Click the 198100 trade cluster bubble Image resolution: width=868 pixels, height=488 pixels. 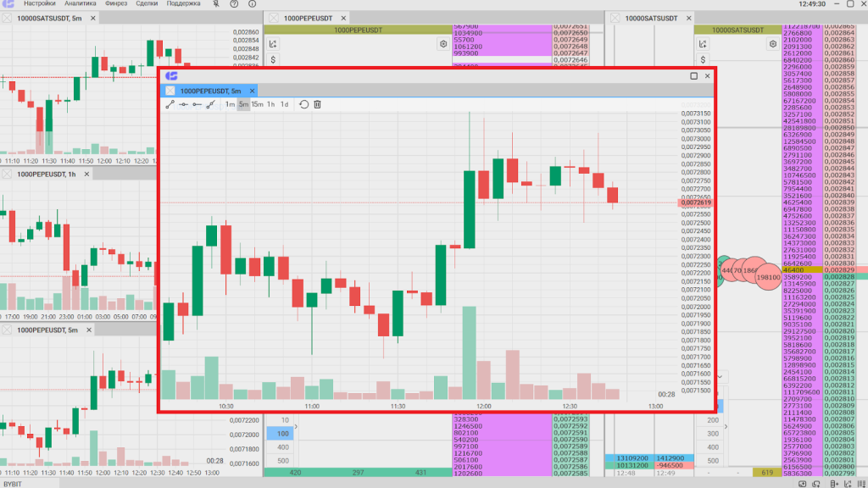click(768, 277)
